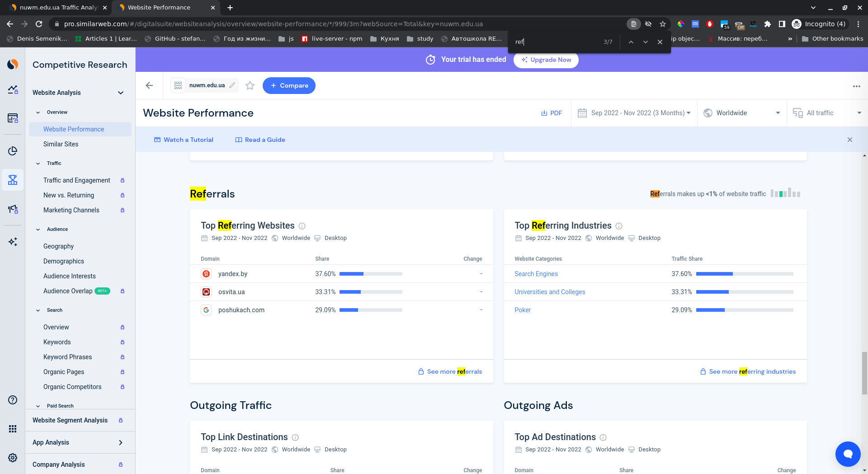868x474 pixels.
Task: Open the three-dots more options menu
Action: [856, 86]
